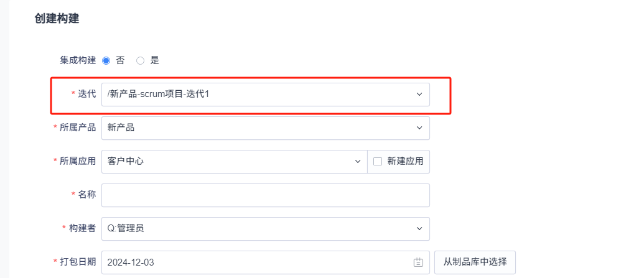
Task: Select the 否 radio button for 集成构建
Action: point(106,61)
